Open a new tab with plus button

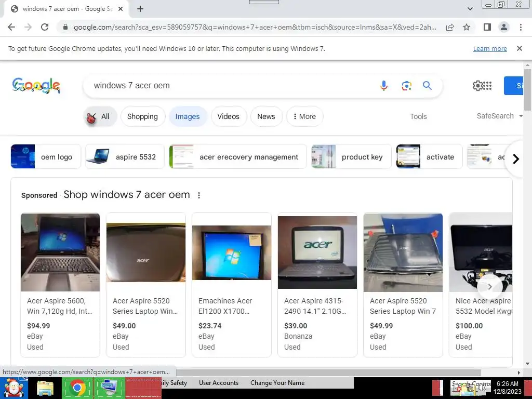140,9
